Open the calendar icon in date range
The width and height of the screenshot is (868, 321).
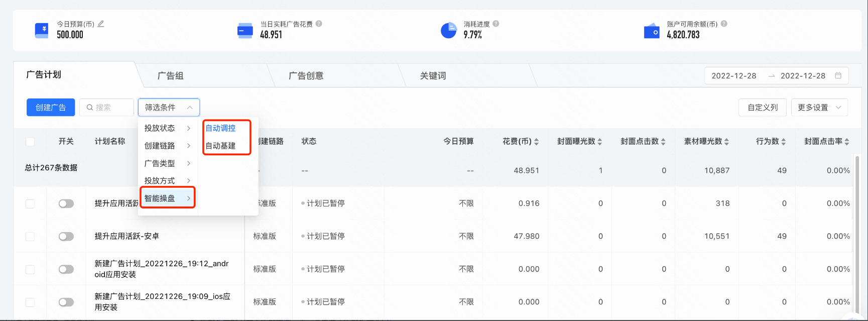pos(838,75)
